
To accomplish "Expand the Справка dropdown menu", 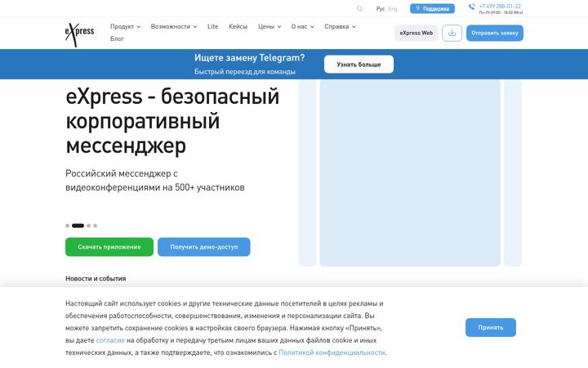I will 340,27.
